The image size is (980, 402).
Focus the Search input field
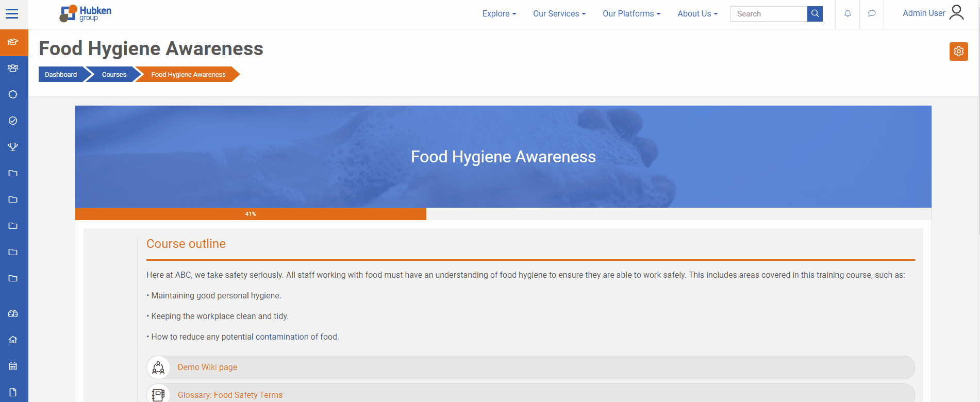coord(769,14)
